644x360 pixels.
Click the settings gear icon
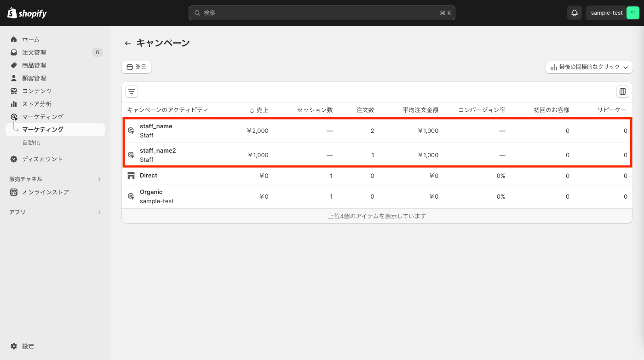14,346
